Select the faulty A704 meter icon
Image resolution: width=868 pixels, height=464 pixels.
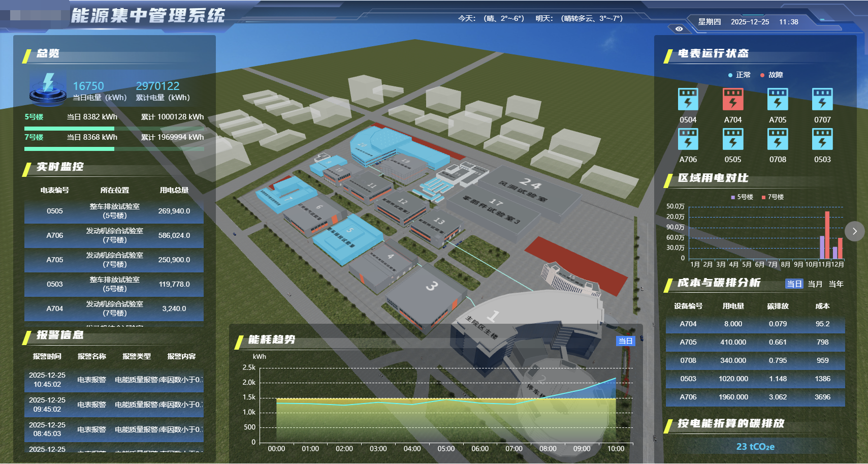click(x=732, y=99)
